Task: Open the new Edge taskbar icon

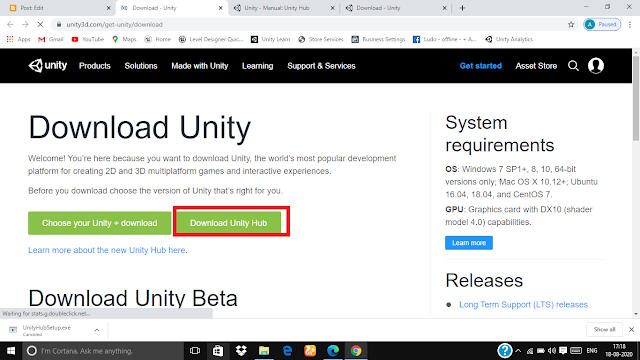Action: click(333, 351)
